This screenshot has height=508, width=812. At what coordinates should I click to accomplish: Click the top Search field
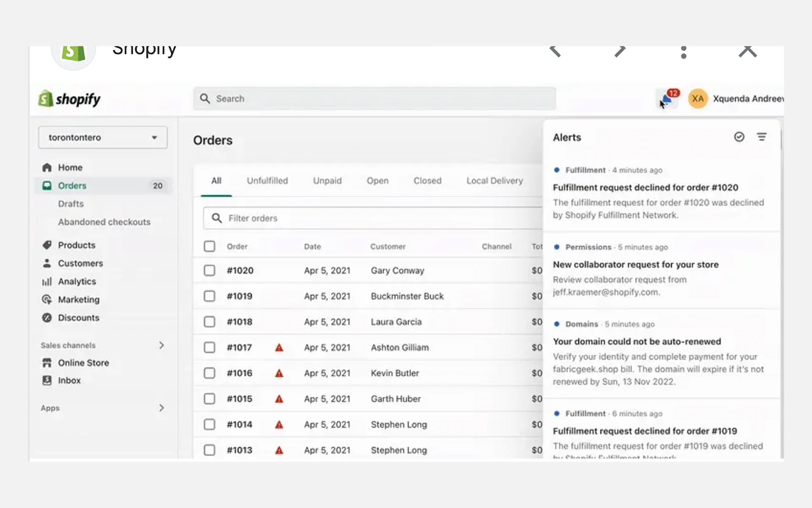pyautogui.click(x=375, y=99)
